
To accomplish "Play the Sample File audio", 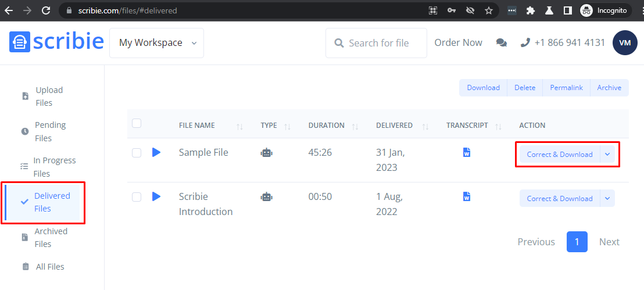I will [x=156, y=152].
